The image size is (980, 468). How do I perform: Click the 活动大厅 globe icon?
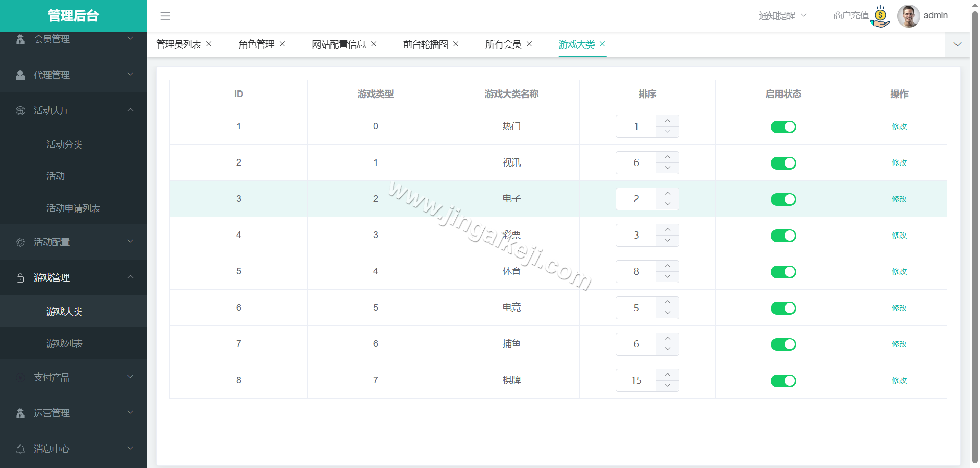pos(20,110)
